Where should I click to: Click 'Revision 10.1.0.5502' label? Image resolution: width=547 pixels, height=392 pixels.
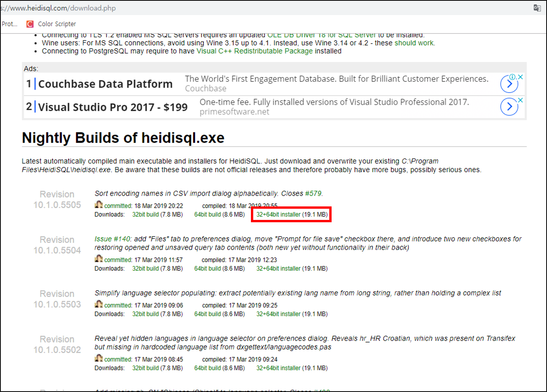pos(57,345)
